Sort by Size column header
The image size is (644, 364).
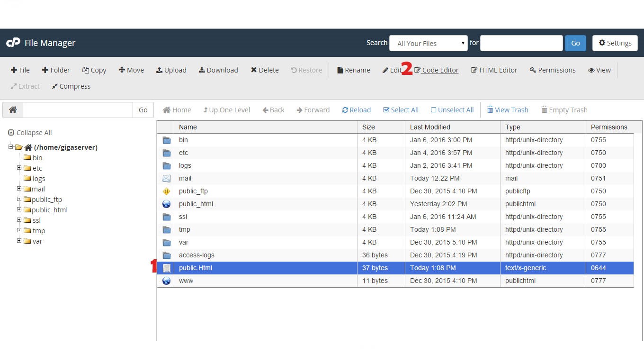[381, 127]
